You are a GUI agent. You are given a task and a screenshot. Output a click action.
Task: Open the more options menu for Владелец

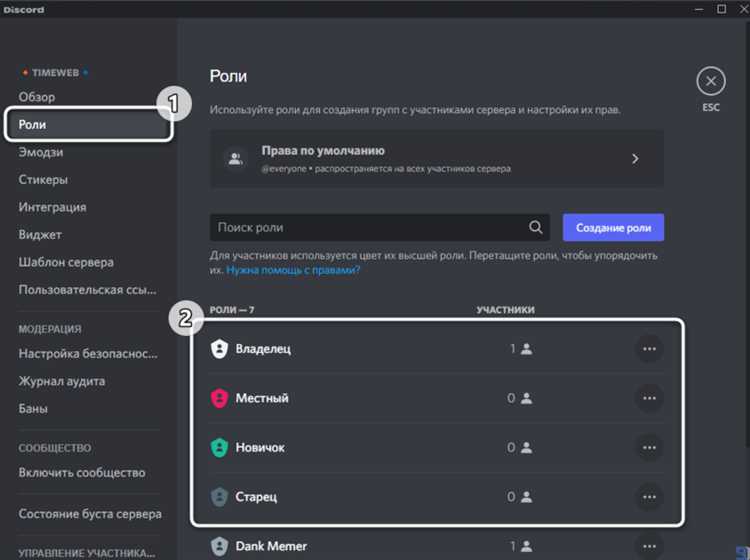pyautogui.click(x=649, y=349)
